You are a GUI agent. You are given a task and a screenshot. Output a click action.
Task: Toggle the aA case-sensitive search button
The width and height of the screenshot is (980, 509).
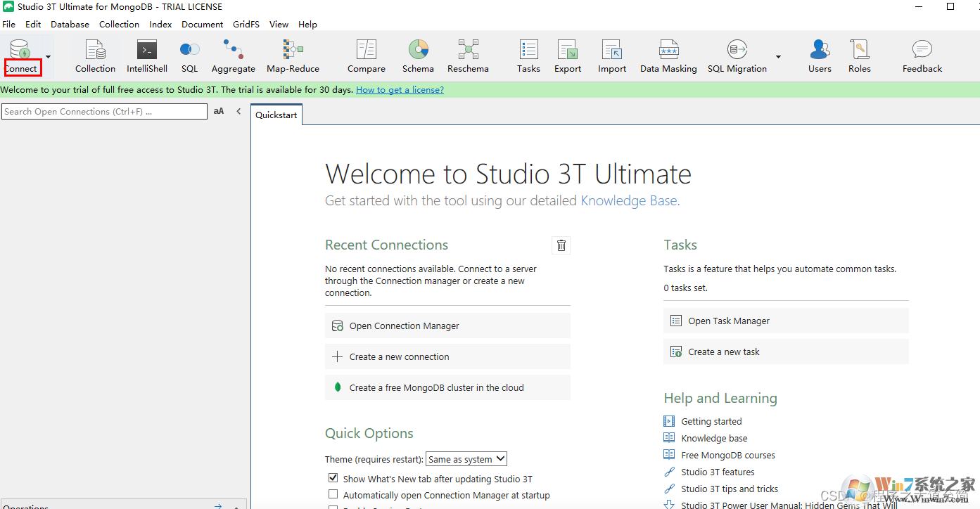[219, 111]
